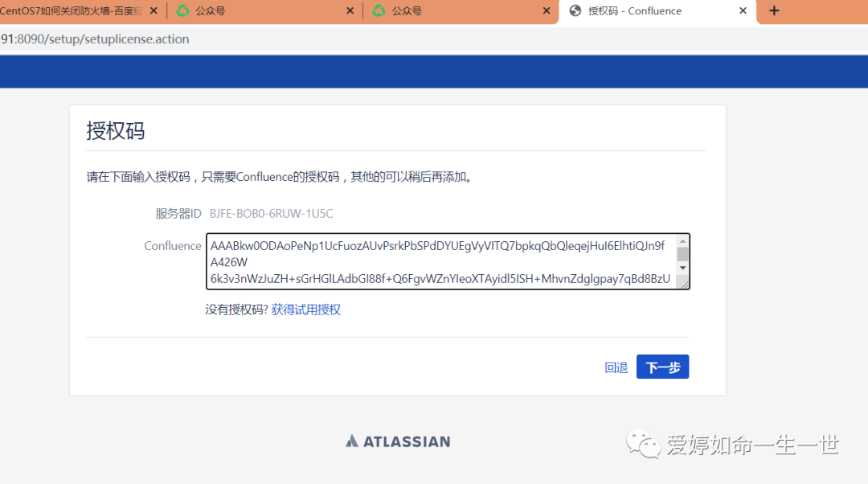Click the 下一步 next button
This screenshot has height=484, width=868.
[x=662, y=367]
